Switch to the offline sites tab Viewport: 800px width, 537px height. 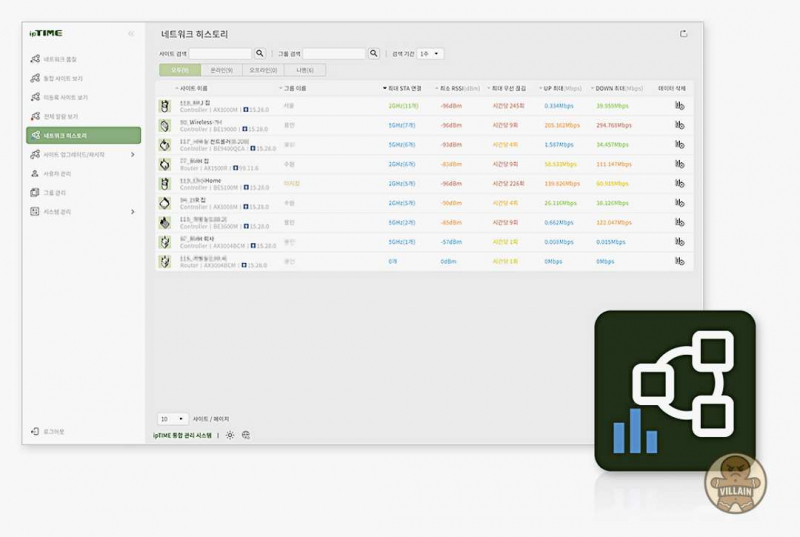[x=263, y=70]
